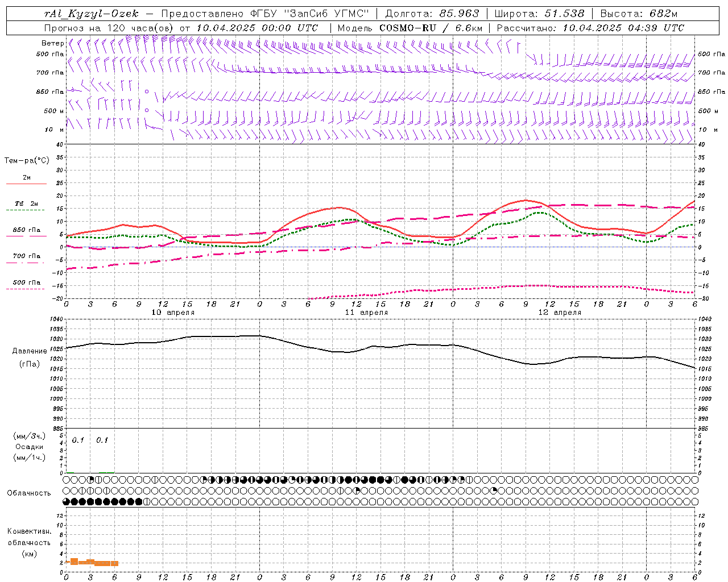Screen dimensions: 728x582
Task: Select the Широта: 51.538 header field
Action: pyautogui.click(x=540, y=14)
